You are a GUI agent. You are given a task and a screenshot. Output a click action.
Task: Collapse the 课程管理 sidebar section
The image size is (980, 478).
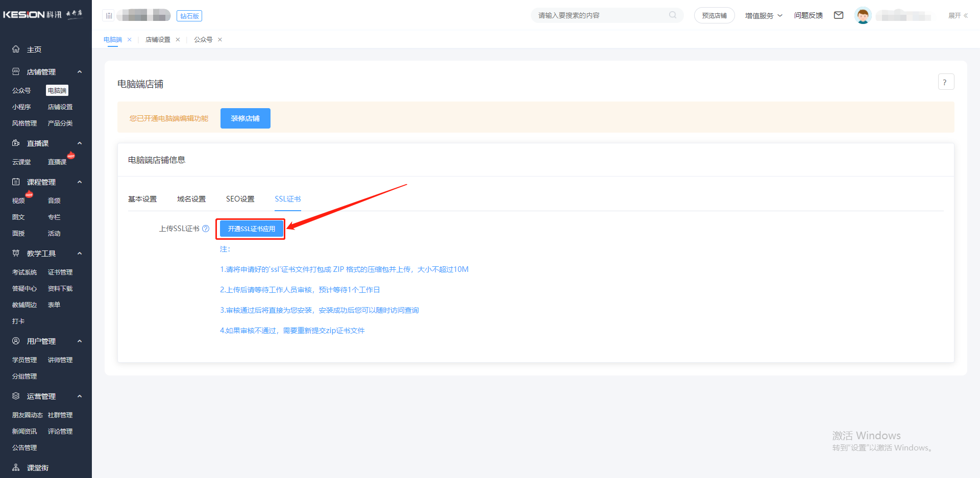click(x=80, y=182)
